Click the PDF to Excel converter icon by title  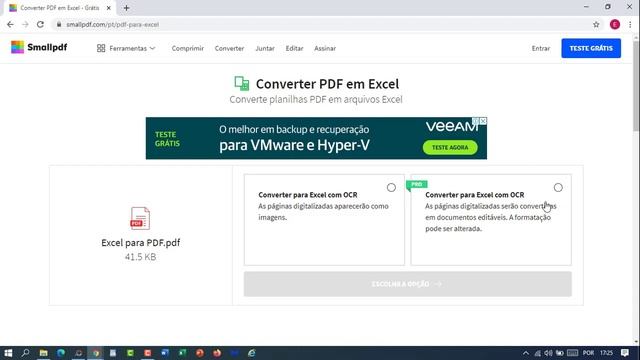(242, 83)
